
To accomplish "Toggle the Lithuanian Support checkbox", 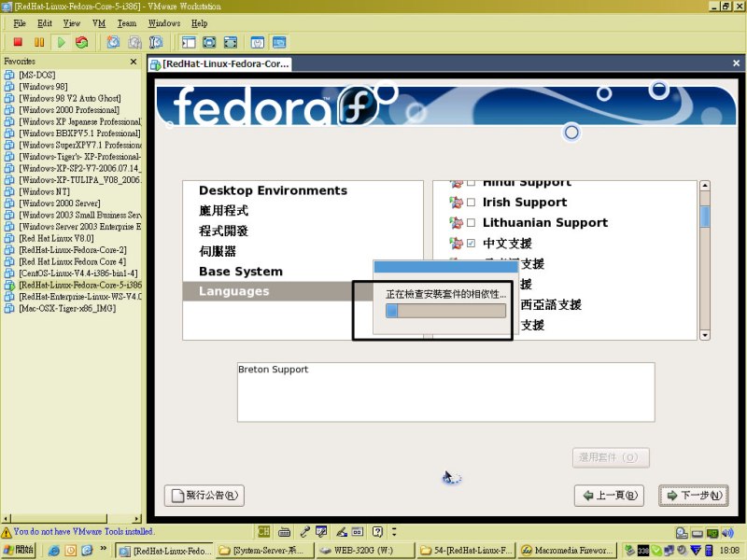I will point(472,222).
